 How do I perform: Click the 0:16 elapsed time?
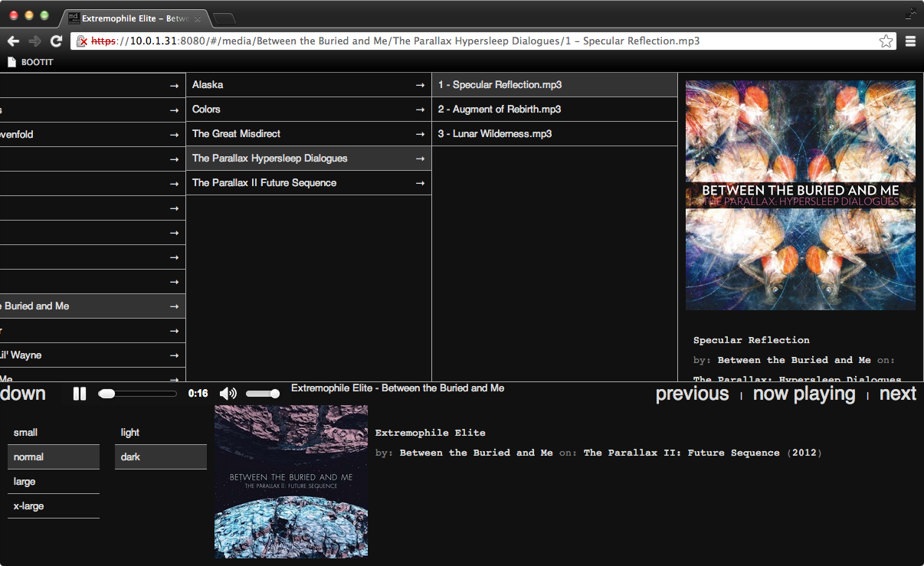point(198,394)
